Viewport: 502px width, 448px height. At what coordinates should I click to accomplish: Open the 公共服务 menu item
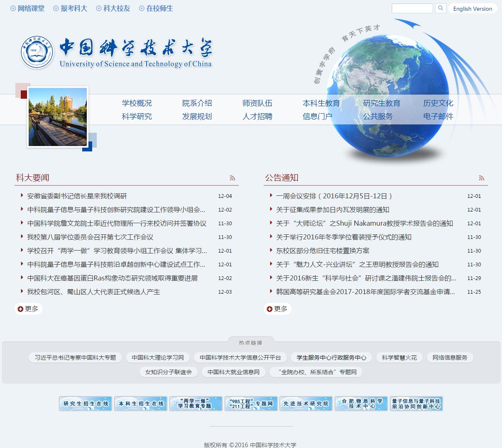378,116
